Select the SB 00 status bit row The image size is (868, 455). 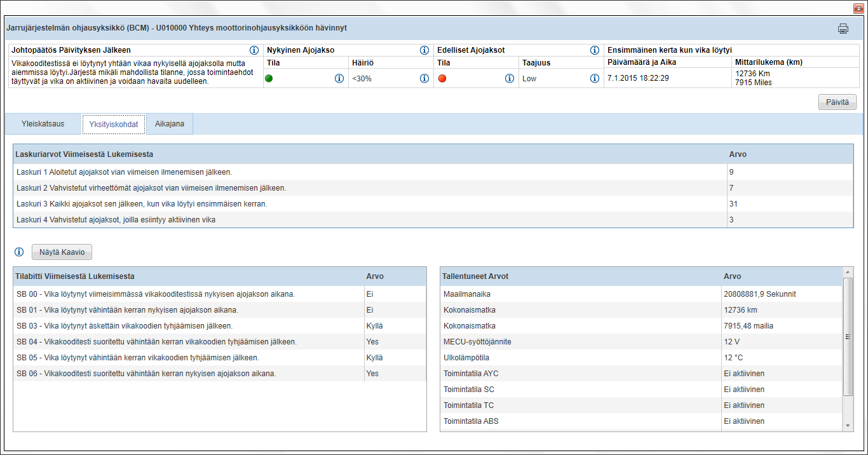click(x=220, y=294)
